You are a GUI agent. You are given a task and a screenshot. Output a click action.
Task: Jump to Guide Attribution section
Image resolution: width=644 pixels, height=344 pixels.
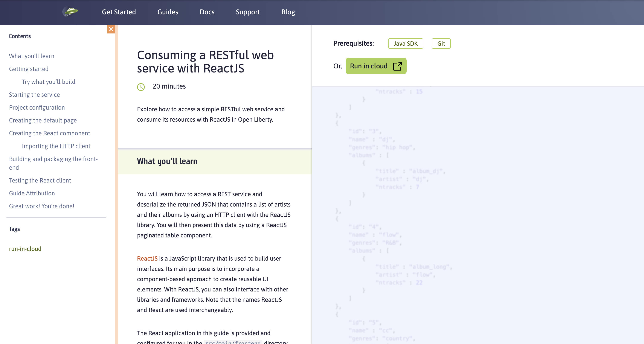point(32,193)
